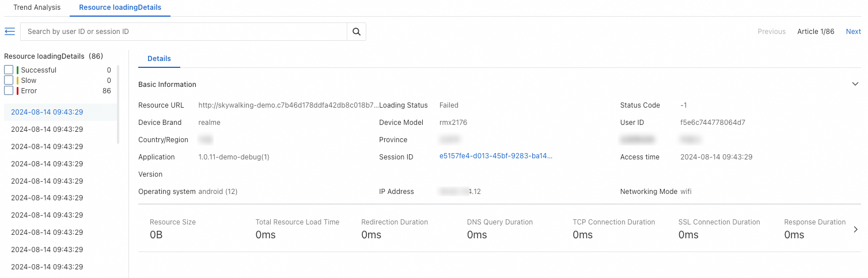This screenshot has width=868, height=278.
Task: Select the Resource loadingDetails tab
Action: [120, 7]
